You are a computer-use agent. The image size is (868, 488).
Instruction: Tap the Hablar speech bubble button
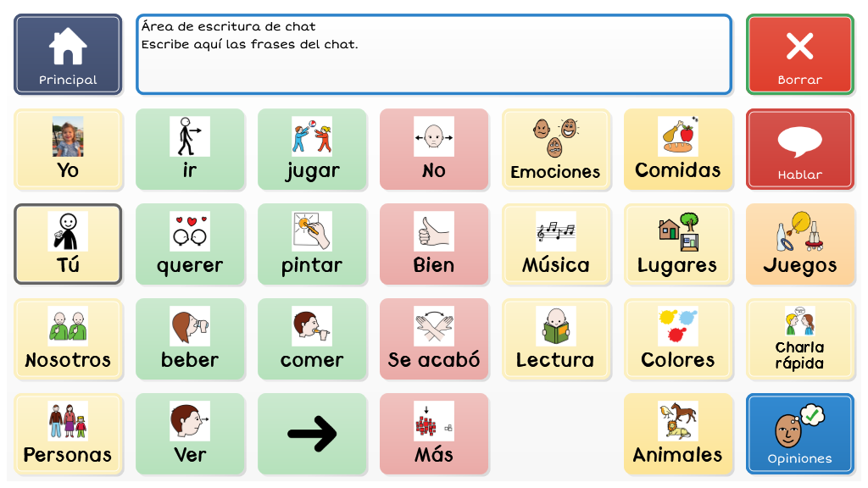coord(799,149)
